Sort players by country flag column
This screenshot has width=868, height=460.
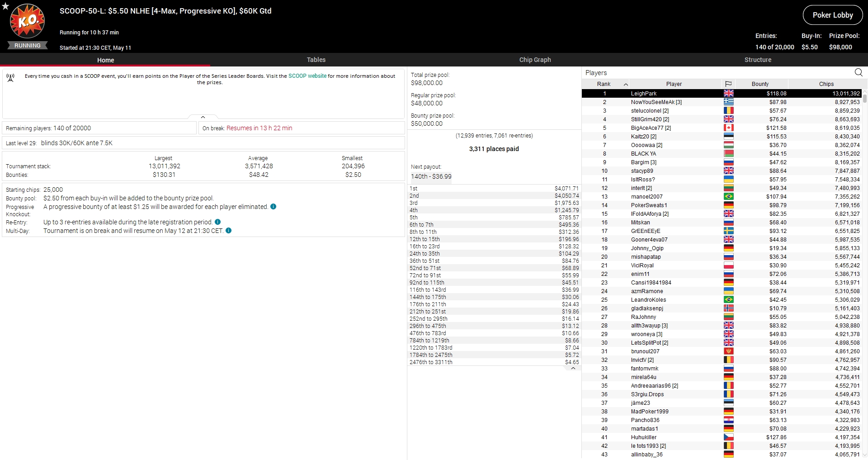pos(728,84)
